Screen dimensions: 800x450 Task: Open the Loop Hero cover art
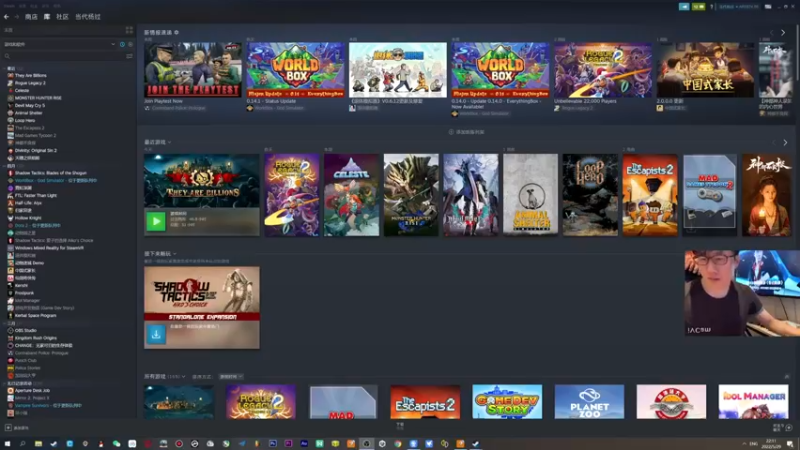[590, 195]
